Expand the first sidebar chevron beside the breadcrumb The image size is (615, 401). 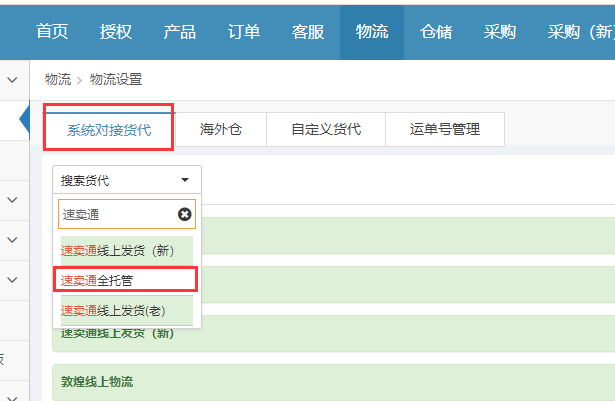tap(13, 80)
